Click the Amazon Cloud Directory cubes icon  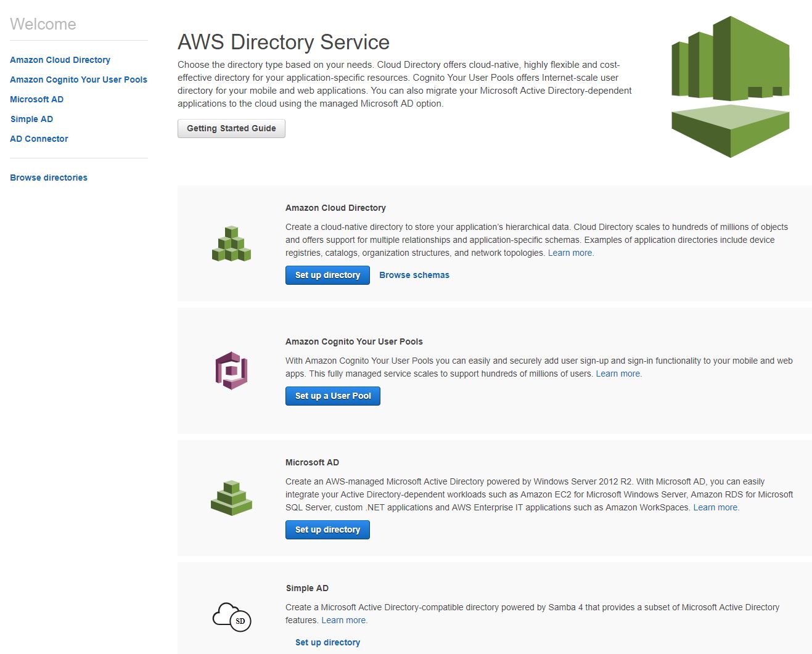[231, 244]
